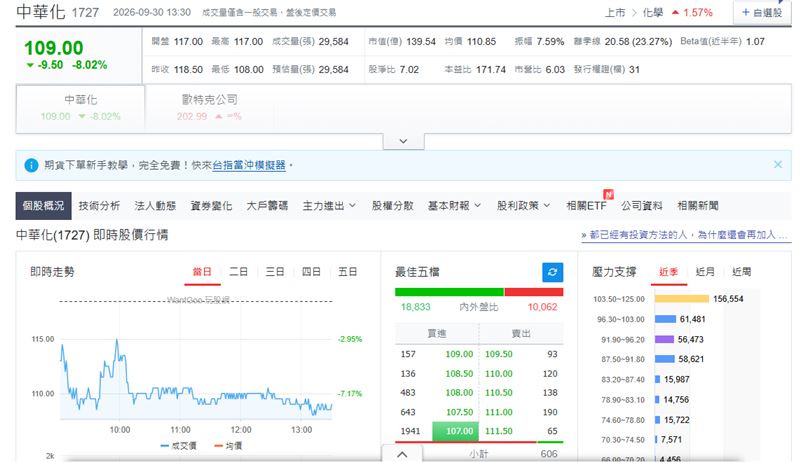Viewport: 800px width, 462px height.
Task: Toggle 成交價 legend in chart
Action: pos(178,446)
